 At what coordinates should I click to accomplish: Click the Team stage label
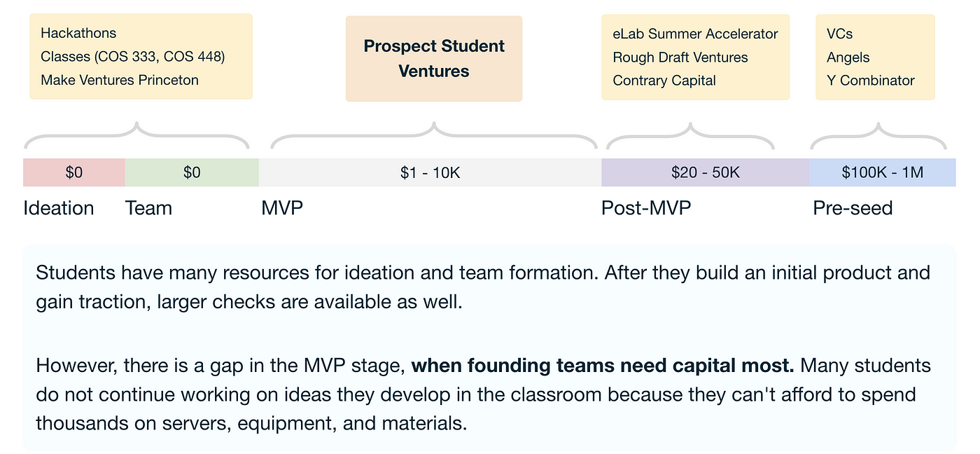(x=148, y=208)
